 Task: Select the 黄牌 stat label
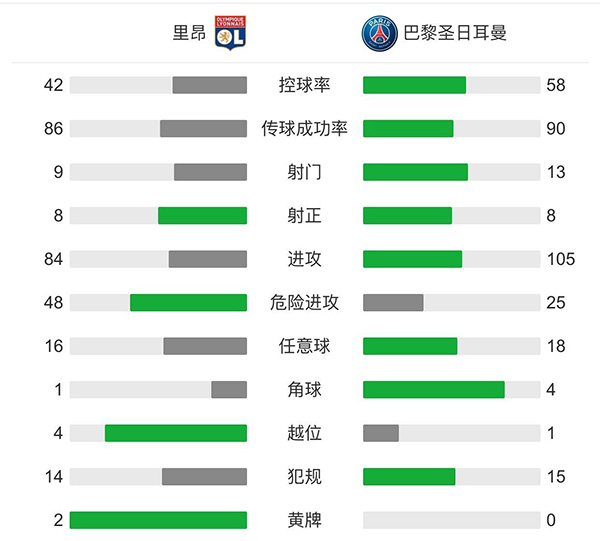304,520
